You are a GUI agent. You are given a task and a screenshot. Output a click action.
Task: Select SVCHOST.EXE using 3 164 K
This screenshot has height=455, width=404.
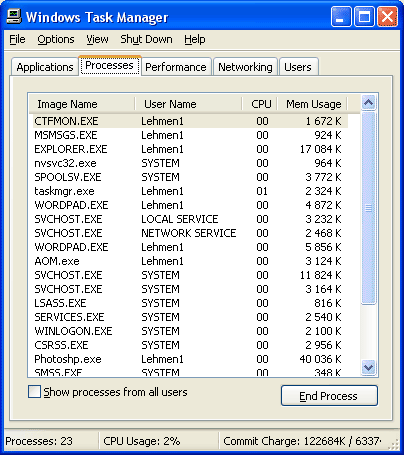pos(190,289)
